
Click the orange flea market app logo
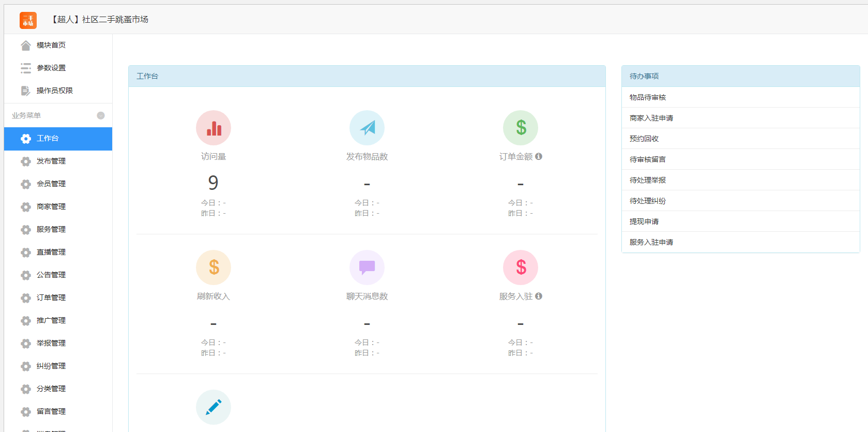pos(28,20)
